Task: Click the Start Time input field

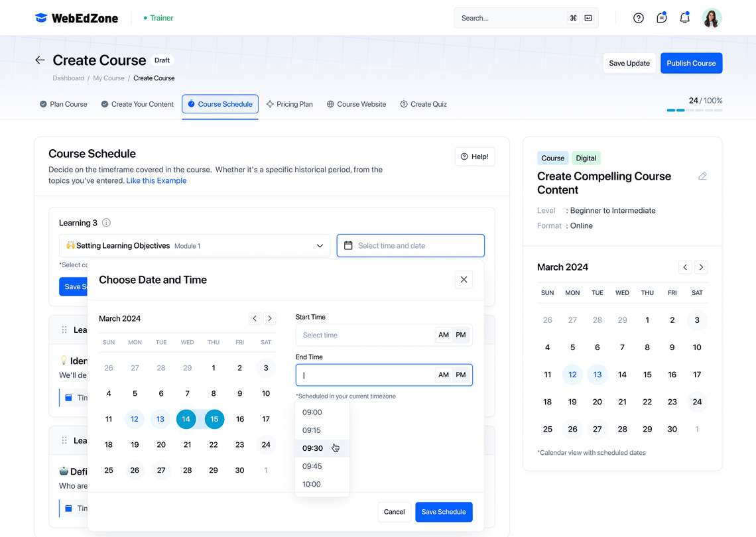Action: (365, 335)
